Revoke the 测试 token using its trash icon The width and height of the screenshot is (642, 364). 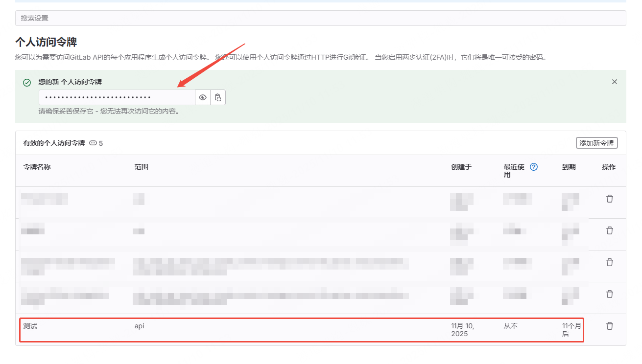pyautogui.click(x=610, y=326)
